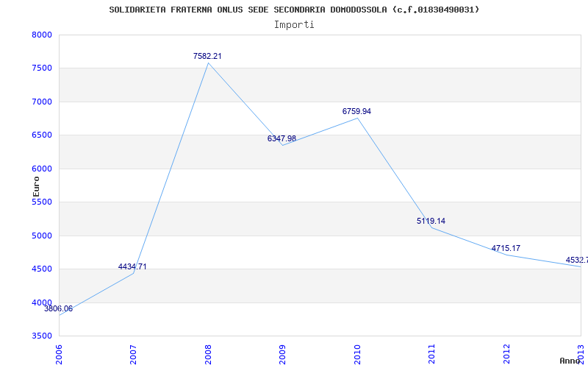Click the chart title SOLIDARIETA FRATERNA ONLUS
This screenshot has width=588, height=368.
(295, 10)
